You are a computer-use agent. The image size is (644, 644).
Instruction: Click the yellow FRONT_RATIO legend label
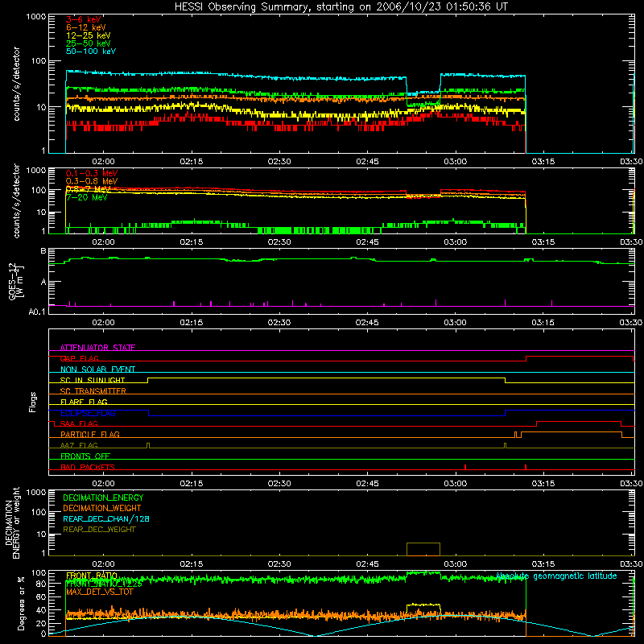[92, 576]
